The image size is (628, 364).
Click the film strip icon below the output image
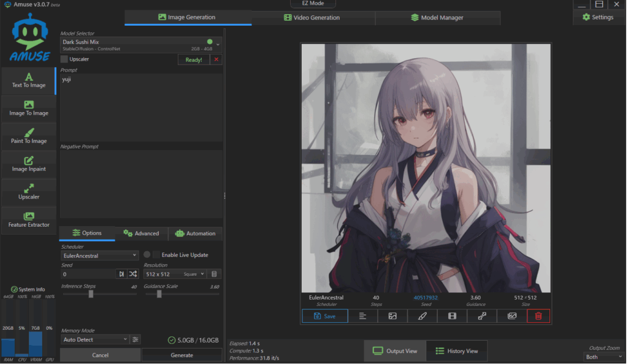452,316
